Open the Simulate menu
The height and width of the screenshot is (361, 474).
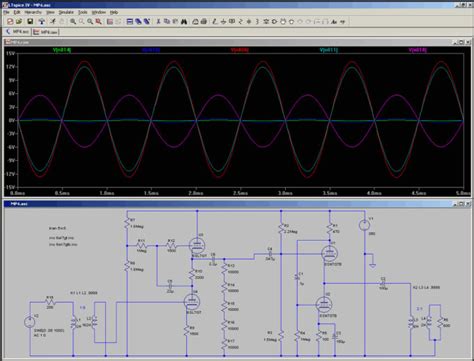(66, 12)
